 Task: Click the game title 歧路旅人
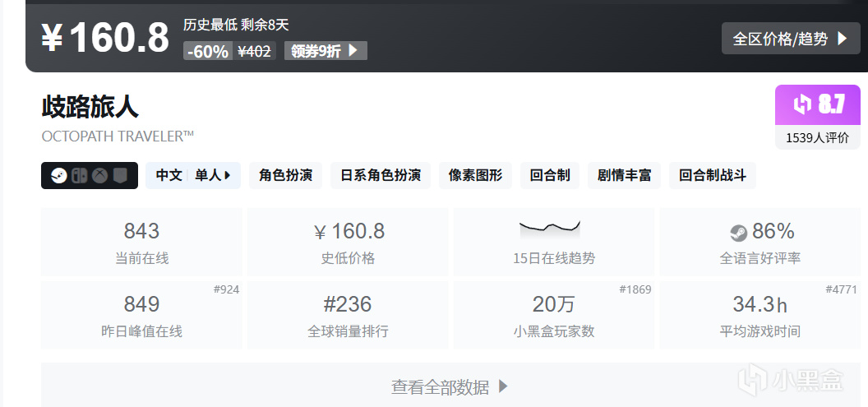pyautogui.click(x=90, y=107)
